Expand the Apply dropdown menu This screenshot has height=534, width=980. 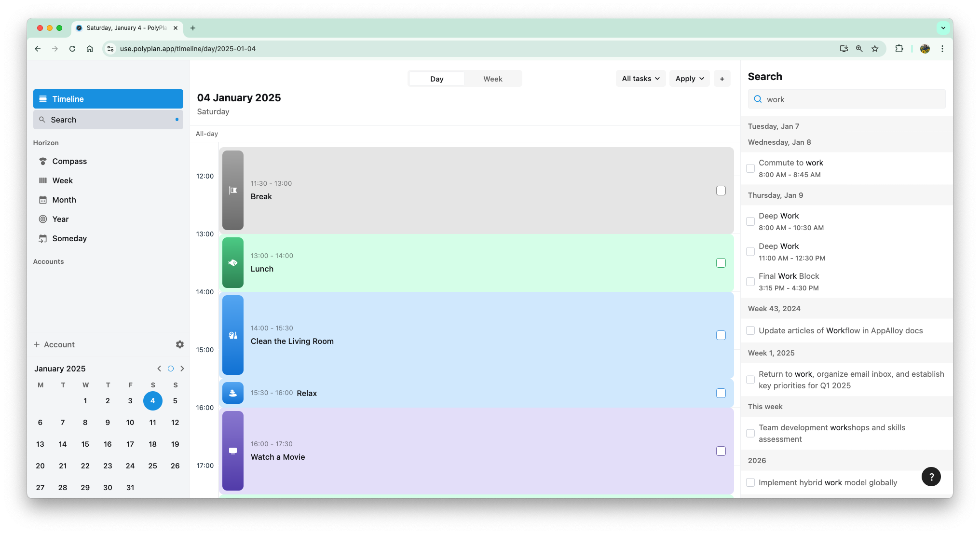(689, 79)
